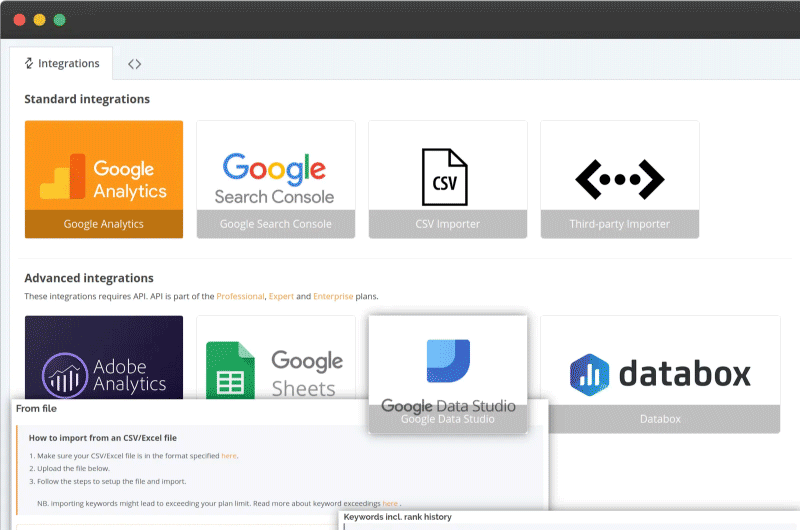The width and height of the screenshot is (800, 530).
Task: Click the green maximize window button
Action: [60, 20]
